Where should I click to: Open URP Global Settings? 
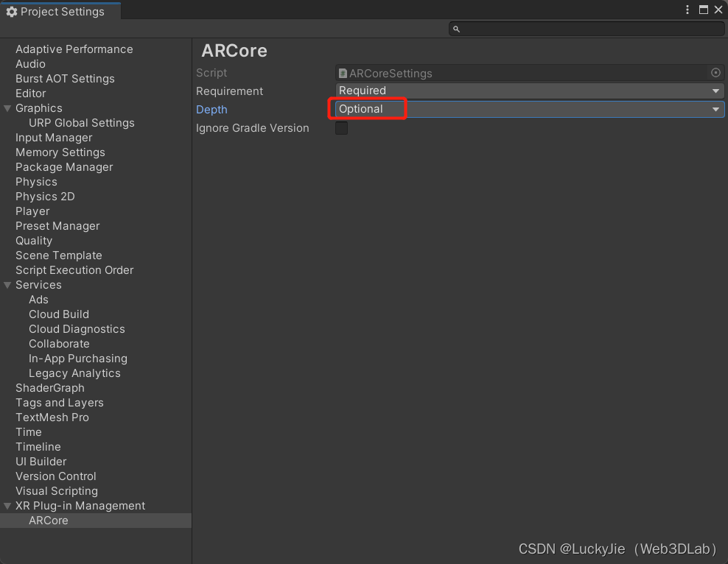coord(82,123)
